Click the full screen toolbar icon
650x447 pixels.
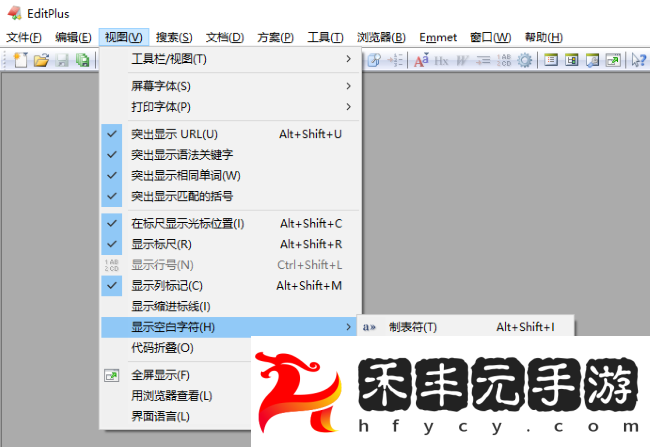tap(613, 61)
